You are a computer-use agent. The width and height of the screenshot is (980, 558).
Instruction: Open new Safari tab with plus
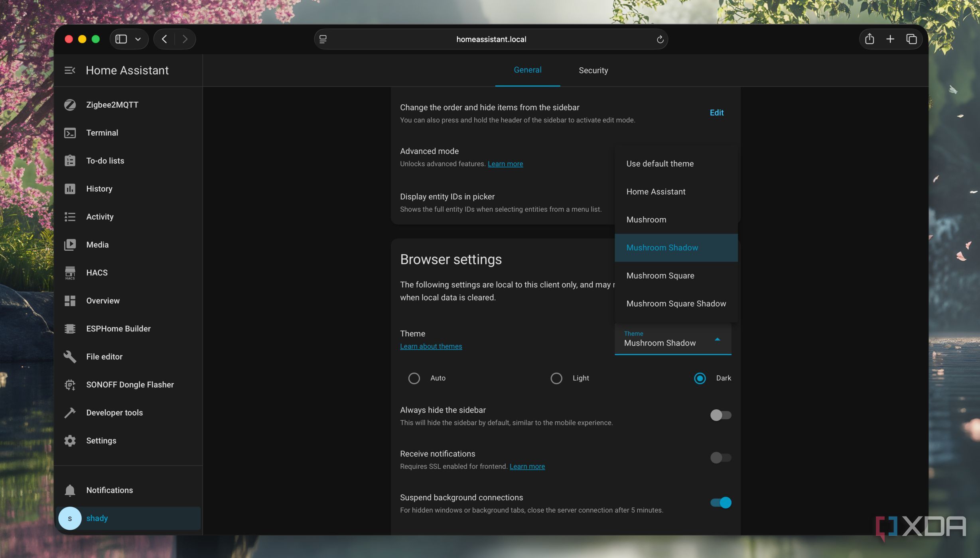(890, 39)
